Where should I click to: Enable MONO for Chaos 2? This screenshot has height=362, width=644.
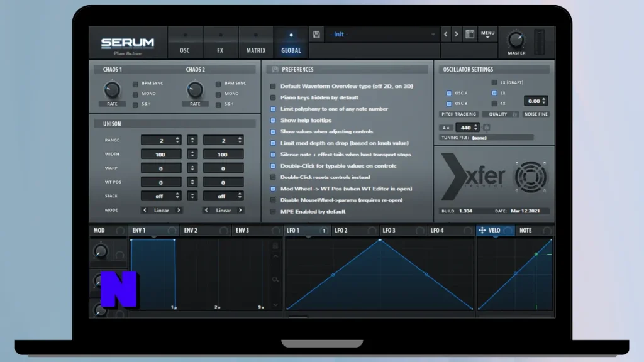[218, 95]
